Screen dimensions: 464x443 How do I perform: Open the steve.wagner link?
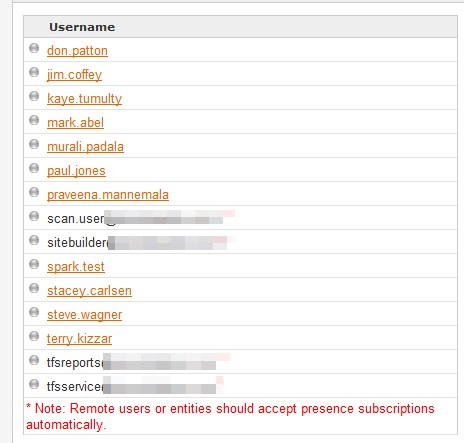[85, 315]
